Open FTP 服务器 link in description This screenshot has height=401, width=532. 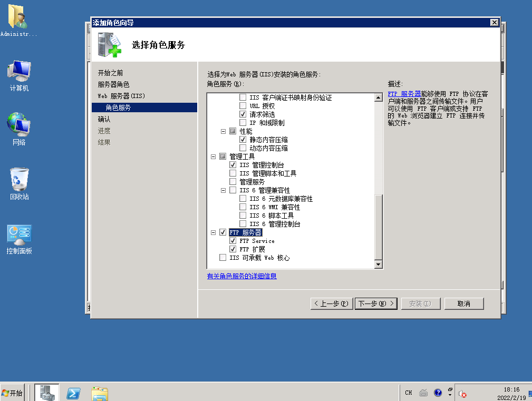pos(404,94)
